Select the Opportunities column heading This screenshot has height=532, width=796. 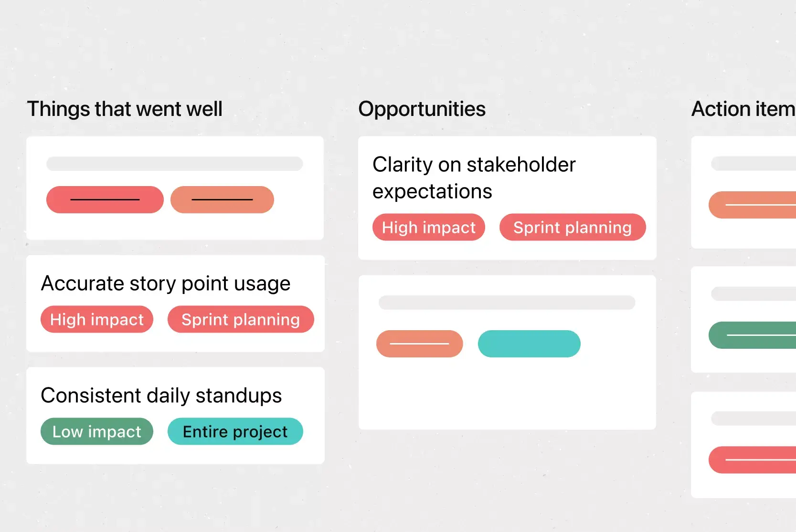point(422,109)
